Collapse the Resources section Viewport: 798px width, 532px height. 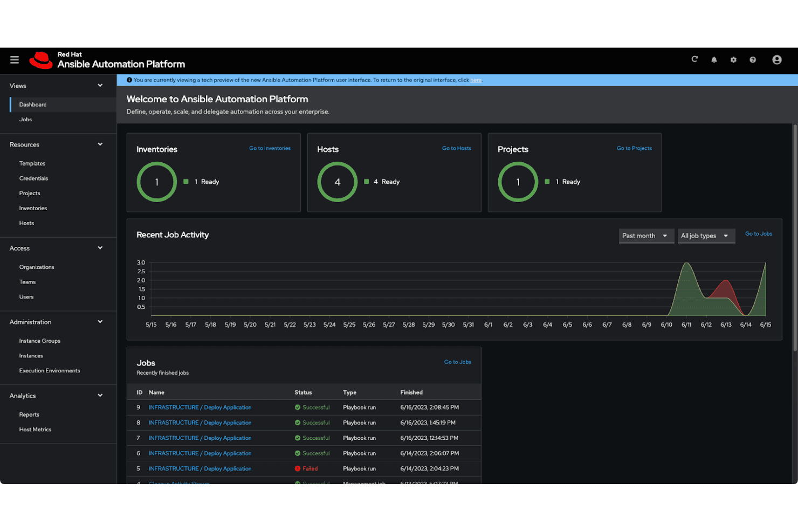point(100,144)
